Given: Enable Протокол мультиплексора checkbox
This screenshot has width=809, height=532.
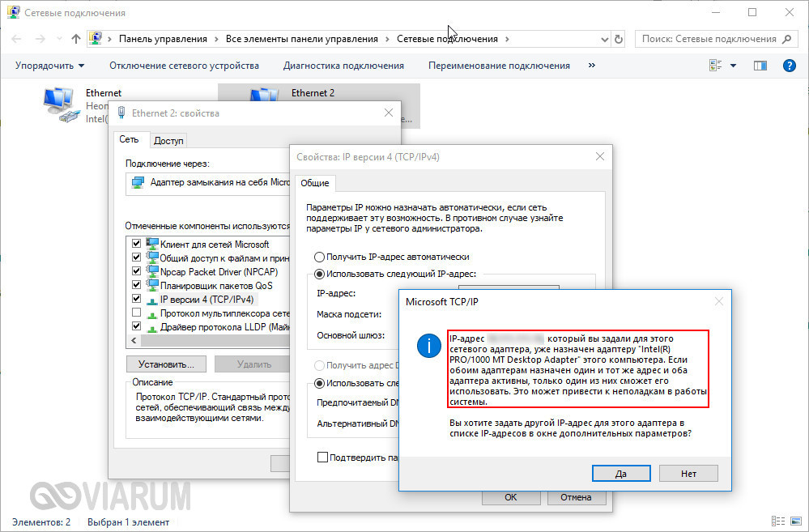Looking at the screenshot, I should (x=136, y=313).
